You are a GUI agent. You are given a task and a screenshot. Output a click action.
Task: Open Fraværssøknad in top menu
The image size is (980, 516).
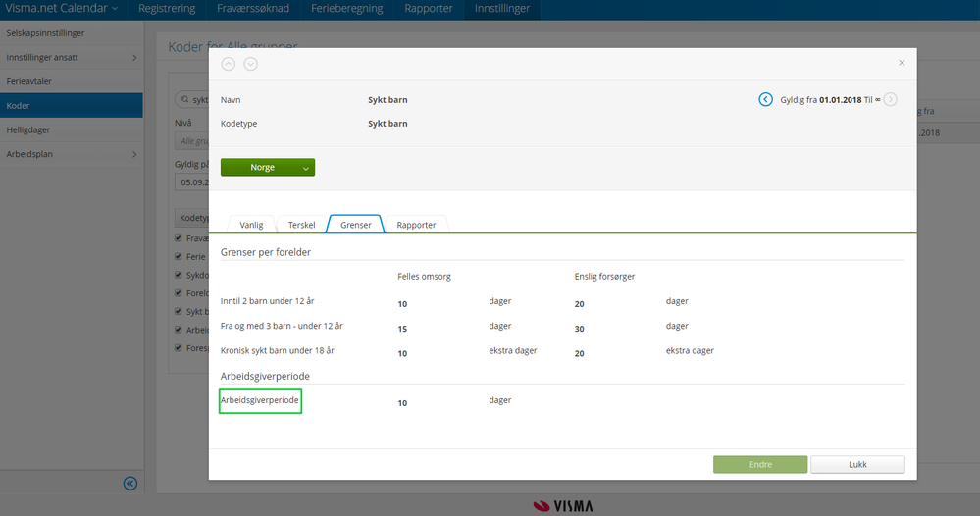(253, 9)
